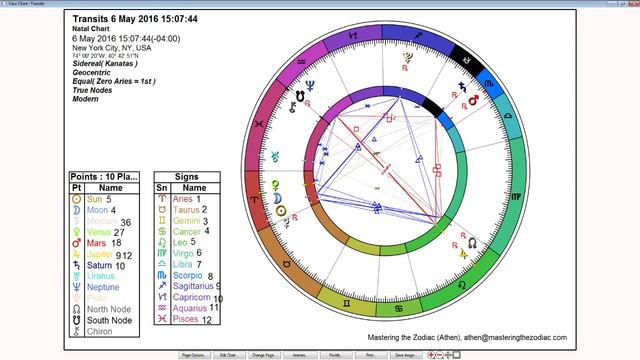
Task: Click Saturn glyph in the Points table
Action: point(76,265)
